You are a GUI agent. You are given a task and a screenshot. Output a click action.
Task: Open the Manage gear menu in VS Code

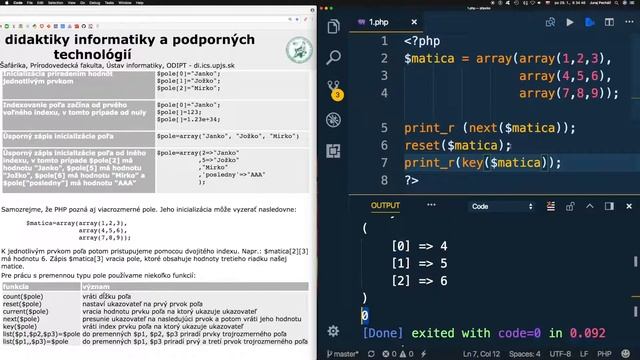coord(333,331)
